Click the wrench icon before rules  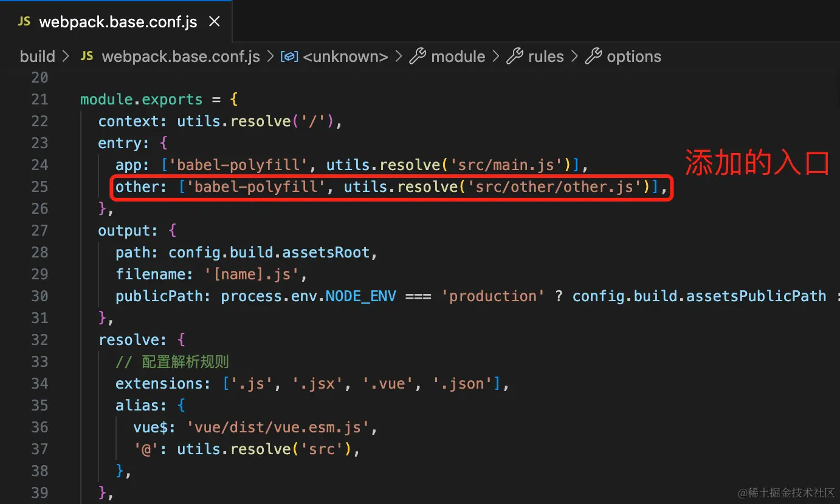515,56
